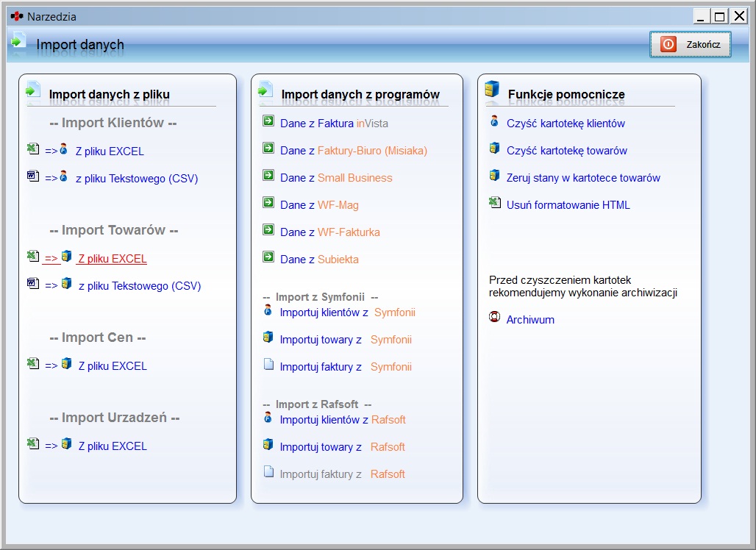Open the Archiwum link
The width and height of the screenshot is (756, 550).
pyautogui.click(x=530, y=320)
